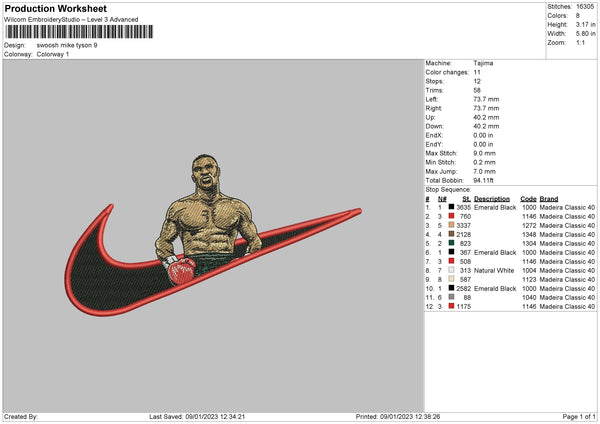The height and width of the screenshot is (424, 600).
Task: Click the black swatch in row 1 (3635 stitches)
Action: [452, 207]
